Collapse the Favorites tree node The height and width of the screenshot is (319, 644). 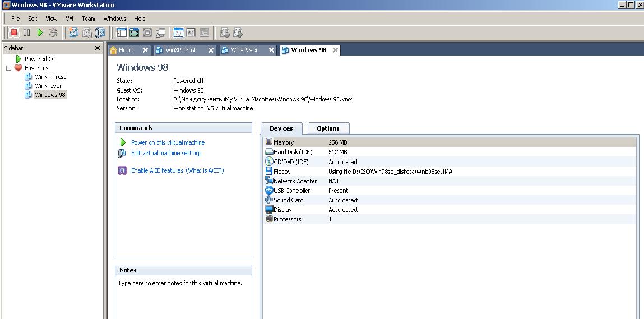tap(8, 68)
